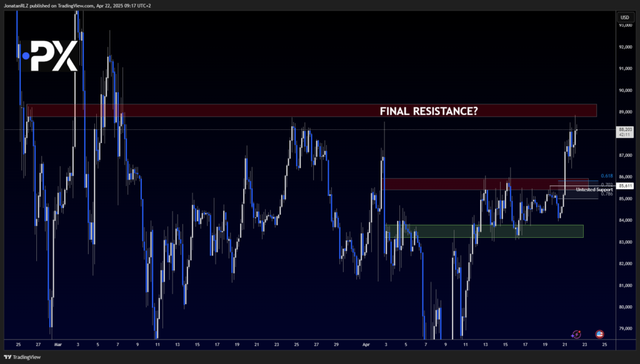Click the 89,000 price axis label
The width and height of the screenshot is (640, 364).
coord(625,112)
